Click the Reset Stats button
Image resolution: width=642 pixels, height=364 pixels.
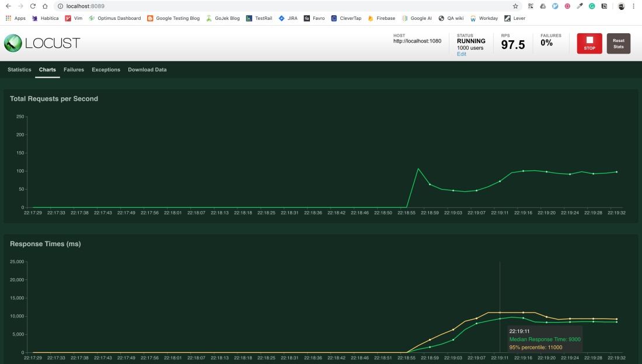point(618,43)
